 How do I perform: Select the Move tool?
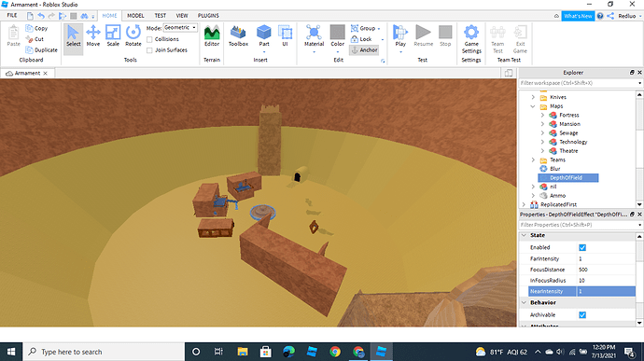(93, 36)
